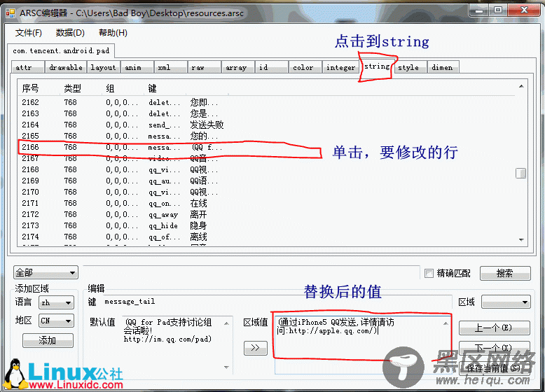The width and height of the screenshot is (545, 392).
Task: Switch to the string tab
Action: tap(377, 66)
